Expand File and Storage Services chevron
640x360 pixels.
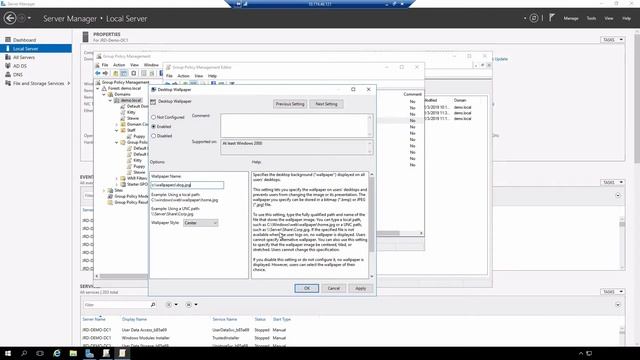click(x=69, y=83)
